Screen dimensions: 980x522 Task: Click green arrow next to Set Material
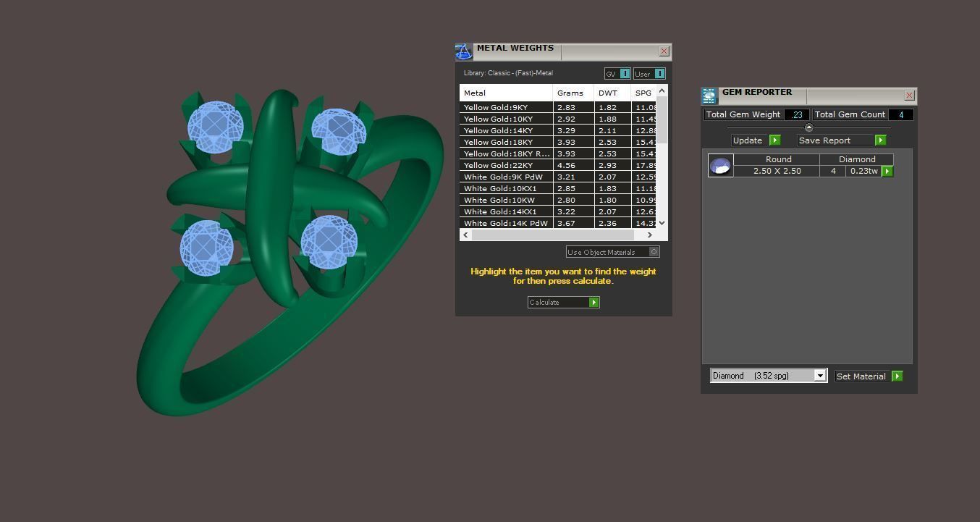point(897,376)
